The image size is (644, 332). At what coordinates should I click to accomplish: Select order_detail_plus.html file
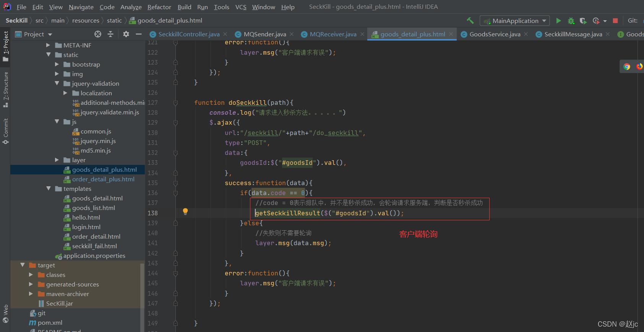pyautogui.click(x=103, y=179)
